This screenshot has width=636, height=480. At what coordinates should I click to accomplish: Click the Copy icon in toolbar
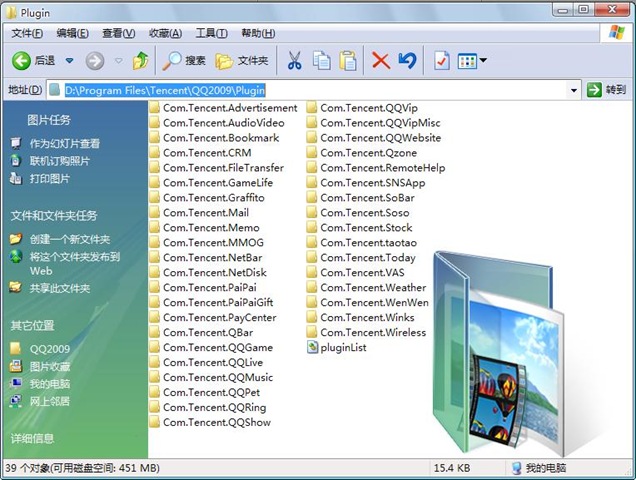click(321, 61)
